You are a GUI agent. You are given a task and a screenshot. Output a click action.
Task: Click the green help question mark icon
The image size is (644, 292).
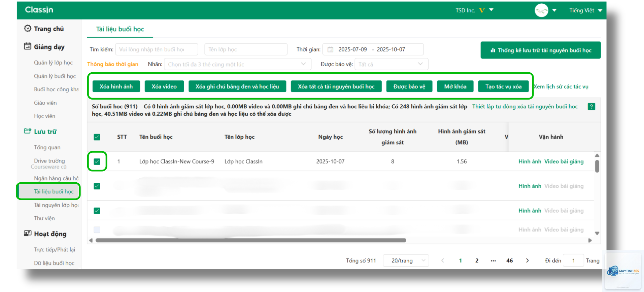click(x=591, y=107)
